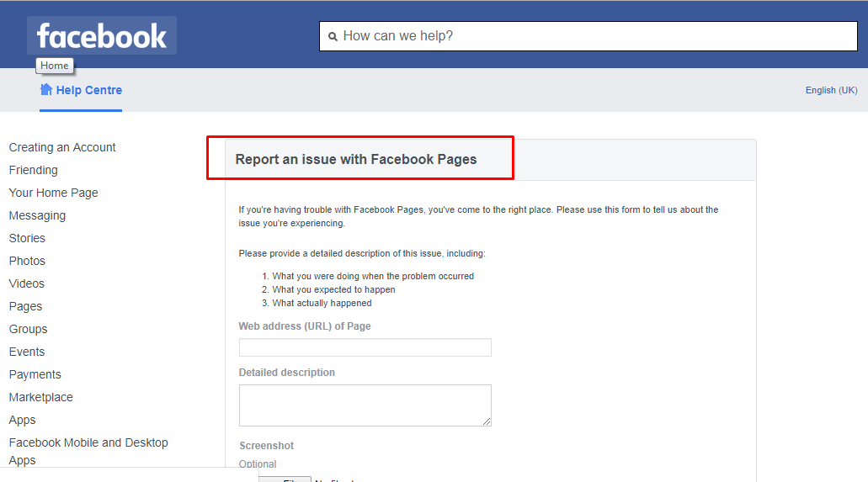Click 'What actually happened' list item
Viewport: 868px width, 482px height.
tap(322, 303)
